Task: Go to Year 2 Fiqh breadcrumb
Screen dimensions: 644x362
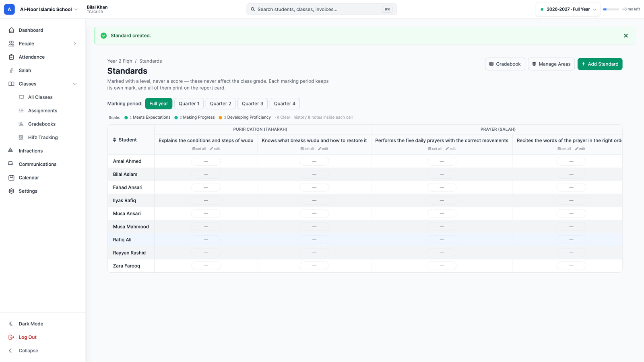Action: (x=120, y=61)
